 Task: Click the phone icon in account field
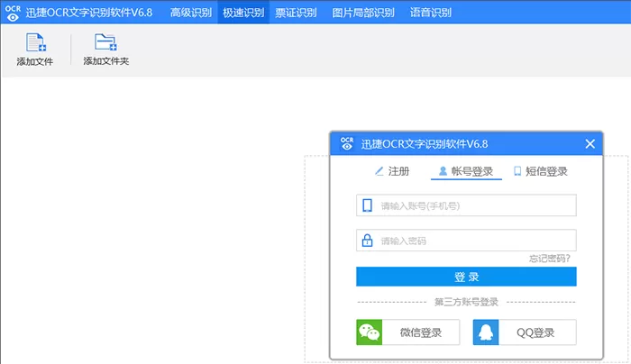point(367,205)
